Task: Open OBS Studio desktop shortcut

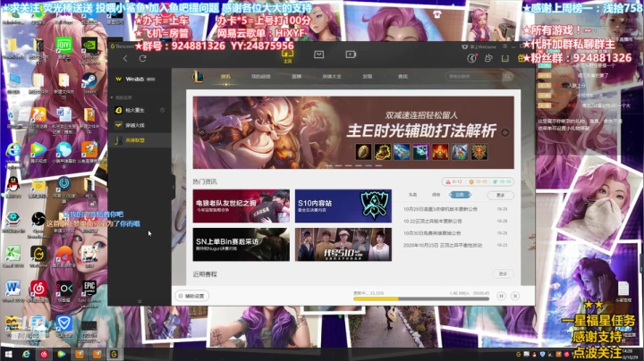Action: click(x=38, y=223)
